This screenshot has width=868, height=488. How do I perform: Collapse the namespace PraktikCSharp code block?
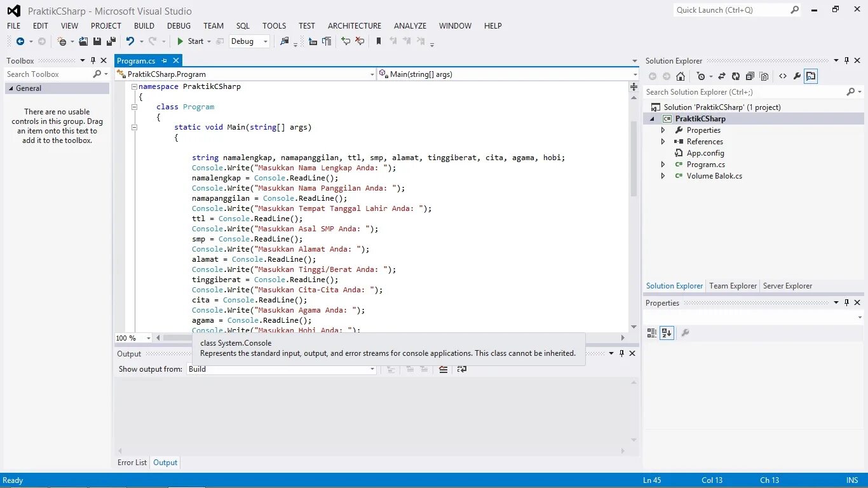(x=134, y=86)
